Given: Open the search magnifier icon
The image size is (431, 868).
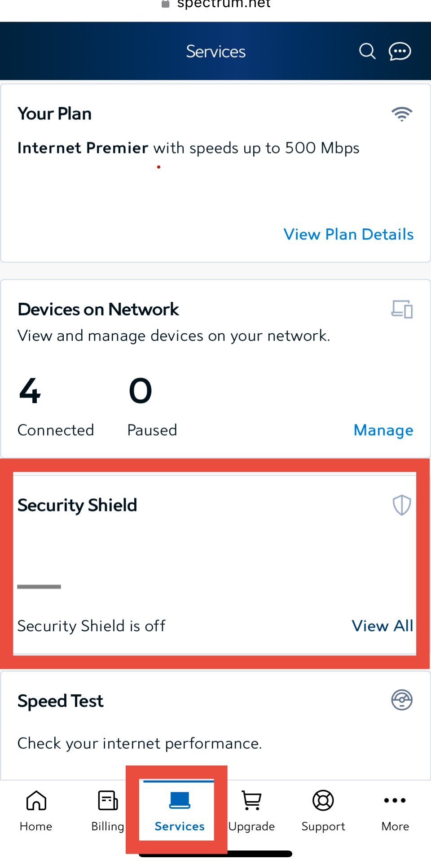Looking at the screenshot, I should click(367, 51).
